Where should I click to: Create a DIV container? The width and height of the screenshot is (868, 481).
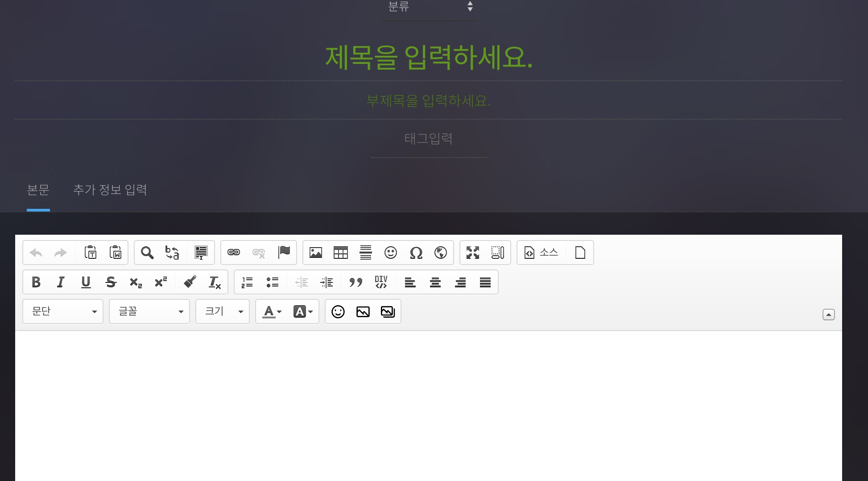(381, 282)
